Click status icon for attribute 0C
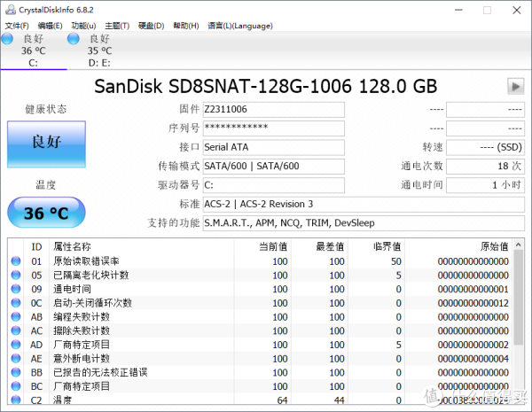Screen dimensions: 532x412 coord(16,303)
